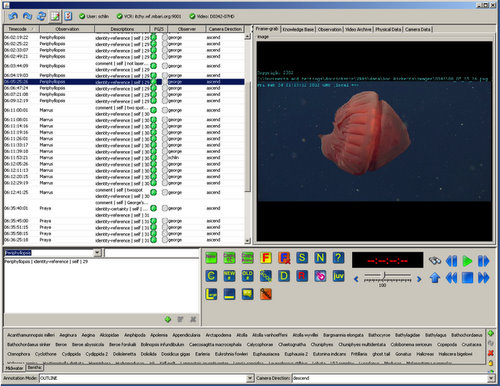Click the juv juvenile annotation button
Screen dimensions: 500x386
pyautogui.click(x=338, y=276)
